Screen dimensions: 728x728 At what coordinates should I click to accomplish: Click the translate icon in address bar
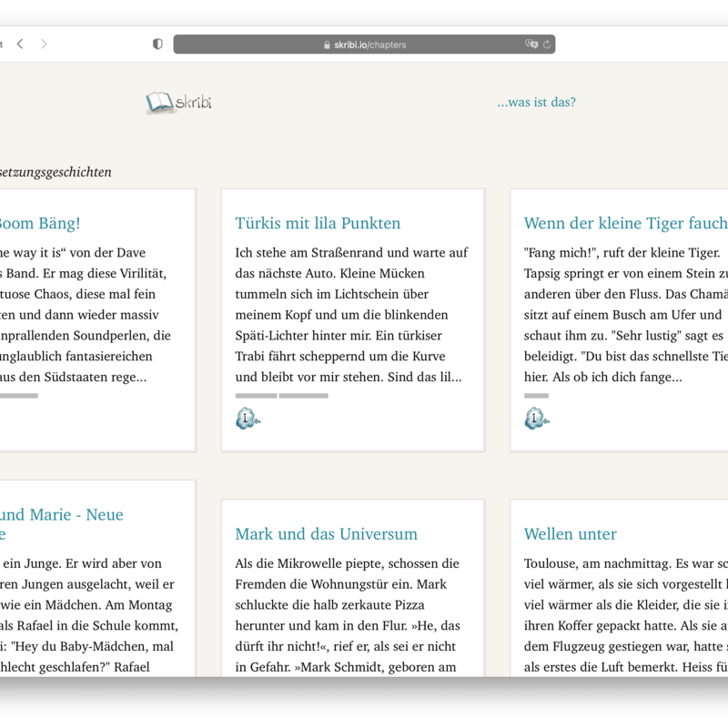531,44
